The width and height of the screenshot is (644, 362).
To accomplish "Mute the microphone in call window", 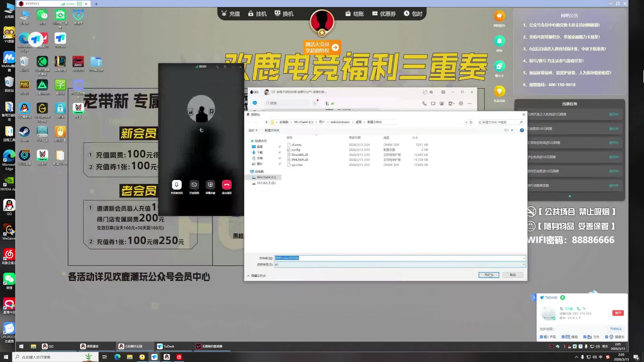I will coord(177,185).
